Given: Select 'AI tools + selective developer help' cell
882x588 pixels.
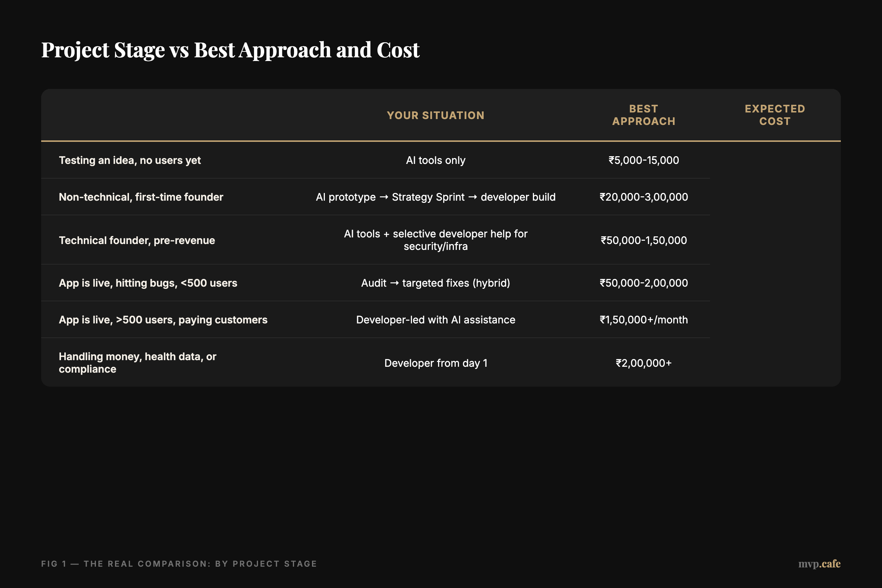Looking at the screenshot, I should point(436,240).
